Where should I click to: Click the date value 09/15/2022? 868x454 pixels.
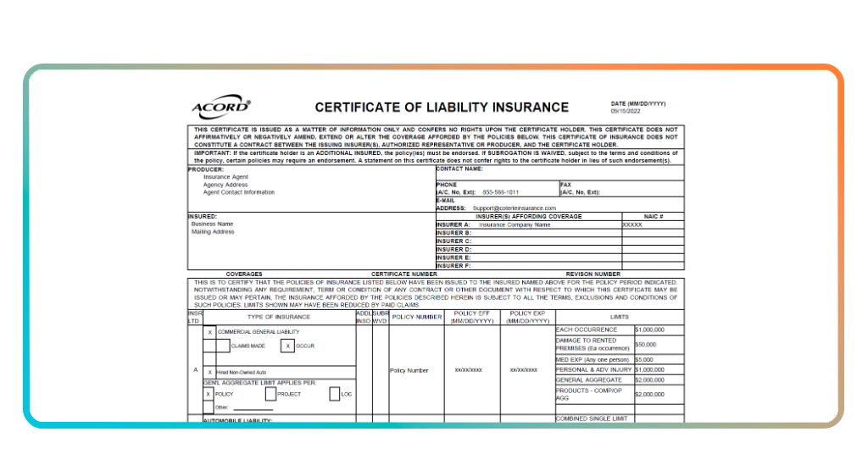tap(626, 111)
